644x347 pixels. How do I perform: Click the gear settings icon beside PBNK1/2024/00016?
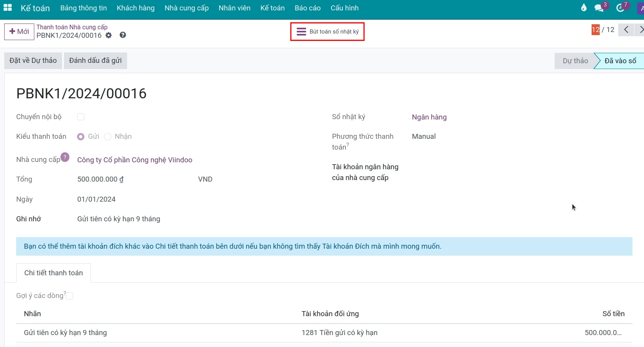[109, 35]
